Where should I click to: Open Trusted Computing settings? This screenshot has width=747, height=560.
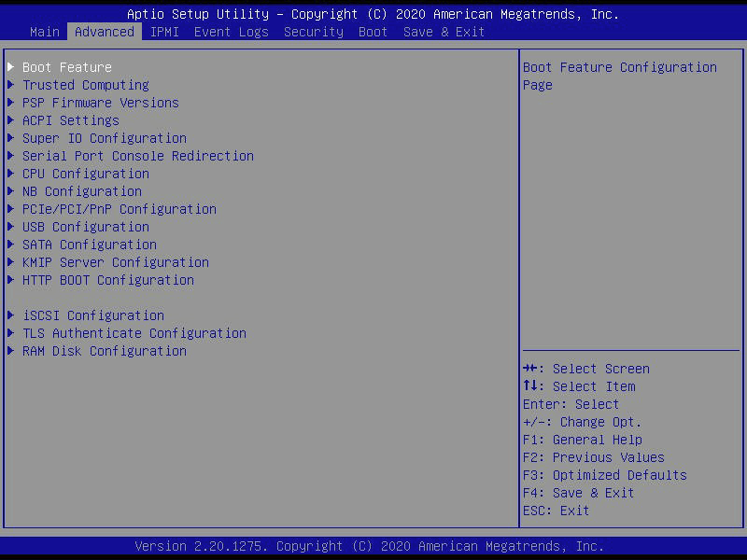[x=86, y=85]
